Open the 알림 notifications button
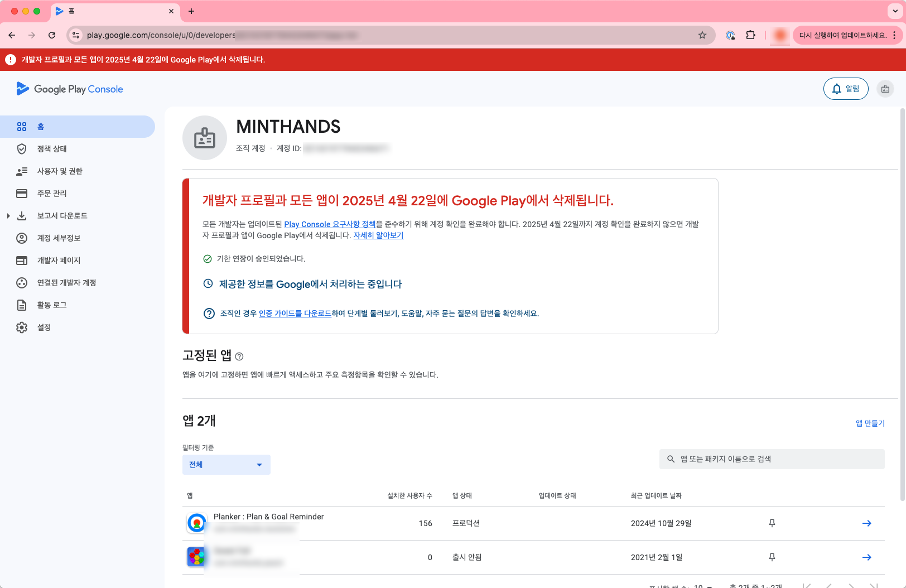 (x=846, y=89)
